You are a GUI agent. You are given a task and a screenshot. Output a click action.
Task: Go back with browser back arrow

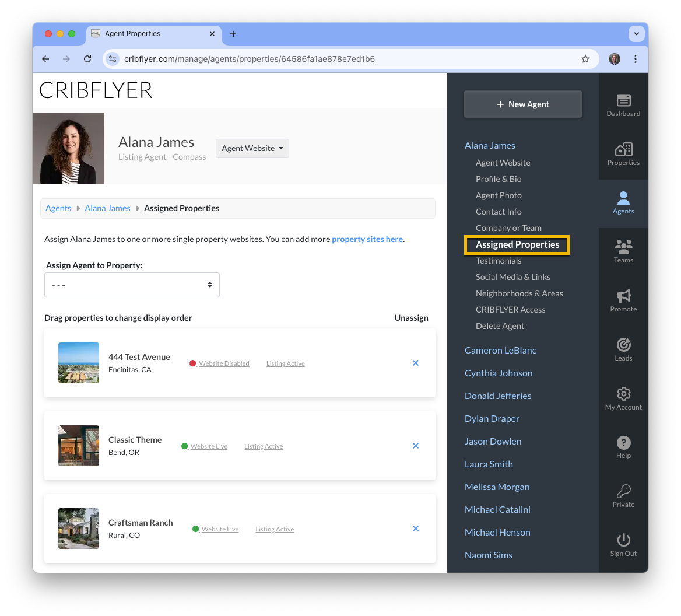pyautogui.click(x=45, y=59)
